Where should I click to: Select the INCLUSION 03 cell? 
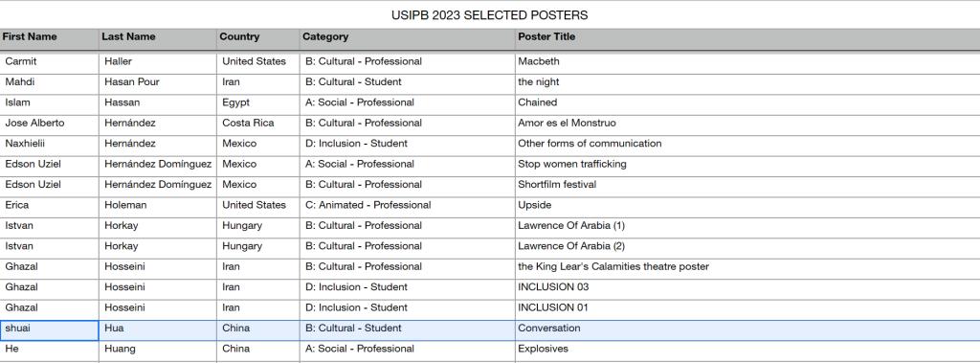(747, 288)
